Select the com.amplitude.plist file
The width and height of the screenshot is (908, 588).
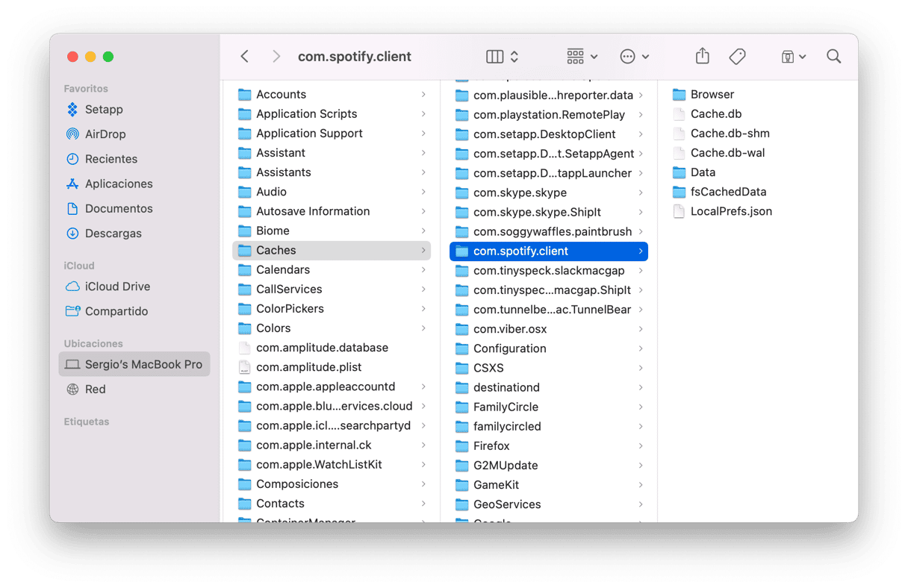tap(332, 367)
